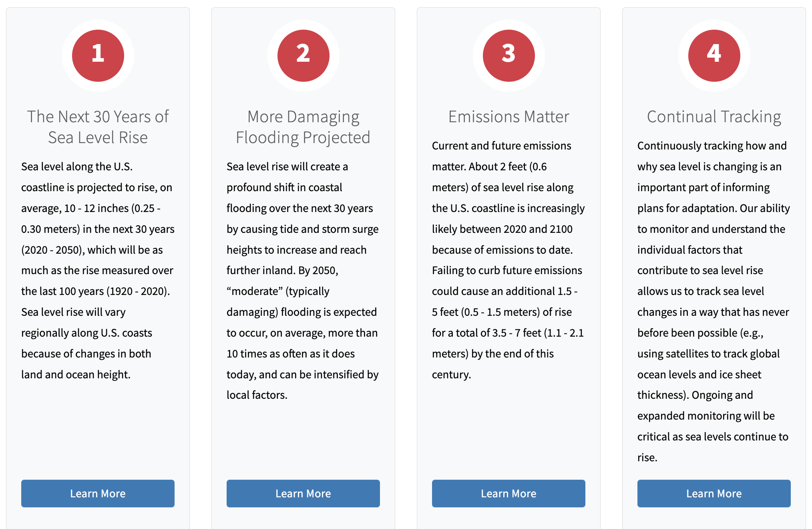812x529 pixels.
Task: Click paragraph starting Continuously tracking how and why
Action: (x=714, y=301)
